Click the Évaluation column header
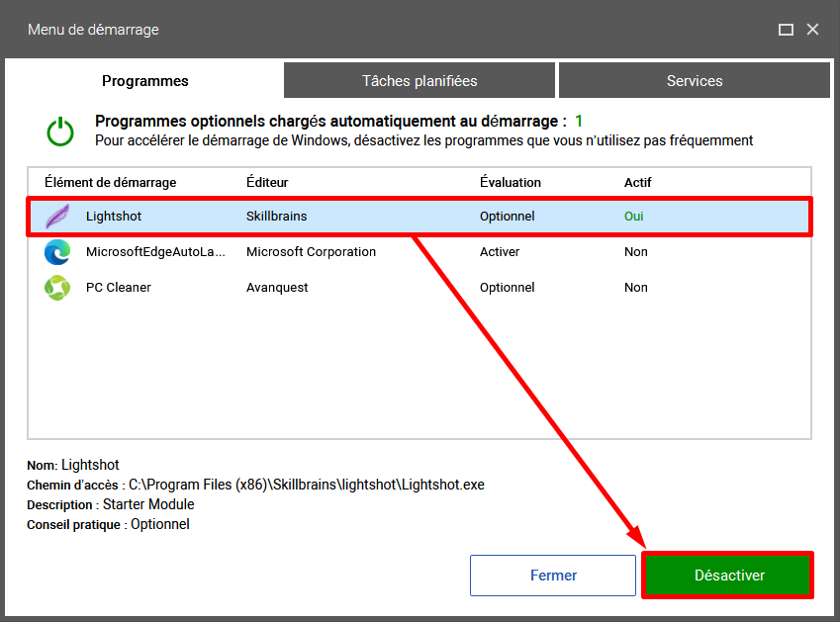 tap(511, 183)
